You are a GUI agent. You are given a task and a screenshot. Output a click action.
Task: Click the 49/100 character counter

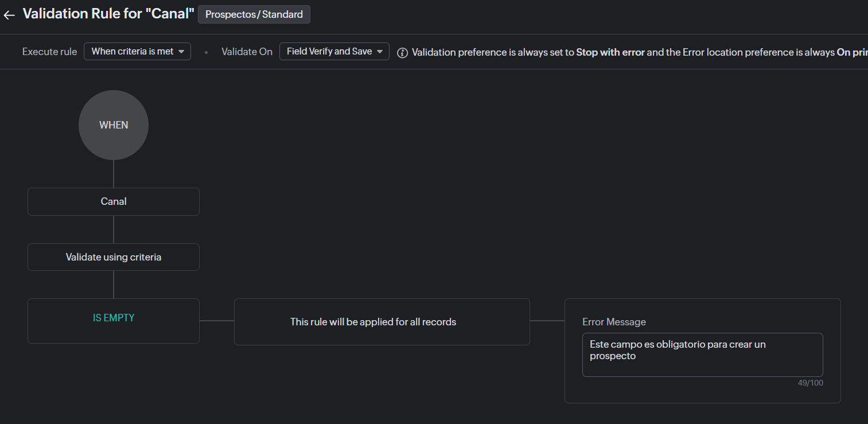coord(810,383)
